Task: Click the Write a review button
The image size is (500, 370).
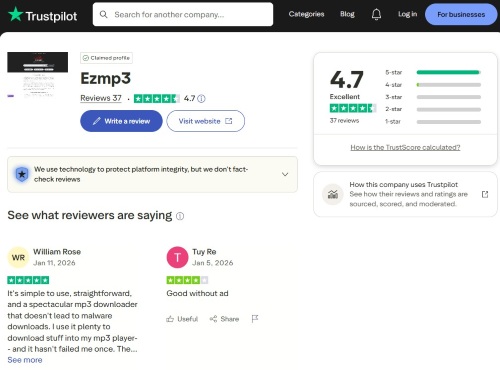Action: point(121,121)
